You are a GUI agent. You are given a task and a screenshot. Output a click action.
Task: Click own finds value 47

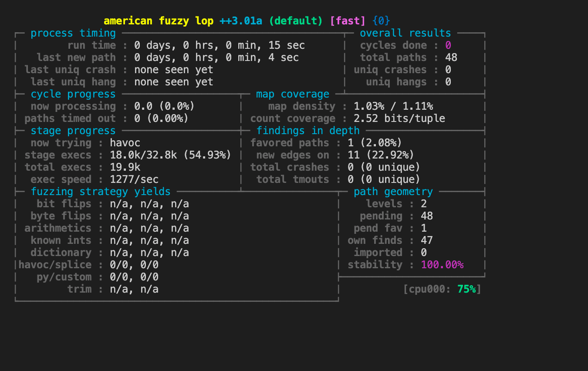[427, 240]
